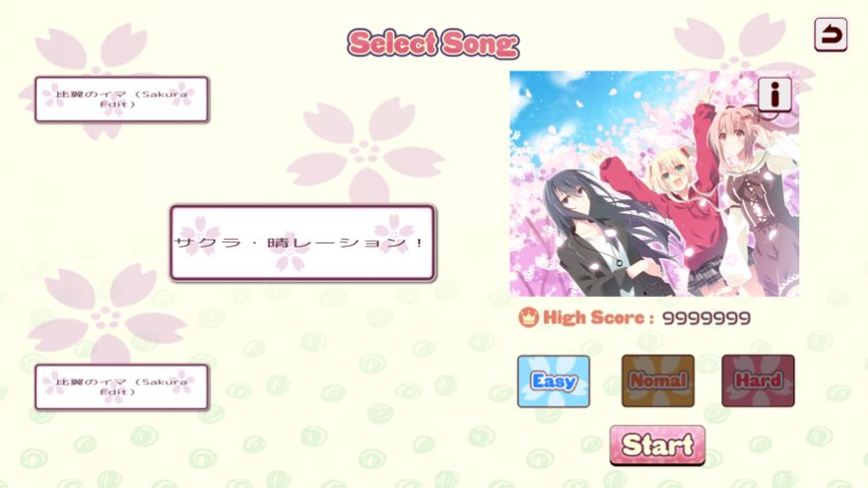Choose the bottom 比翼のイマ (Sakura Edit) song
The height and width of the screenshot is (488, 868).
tap(122, 386)
